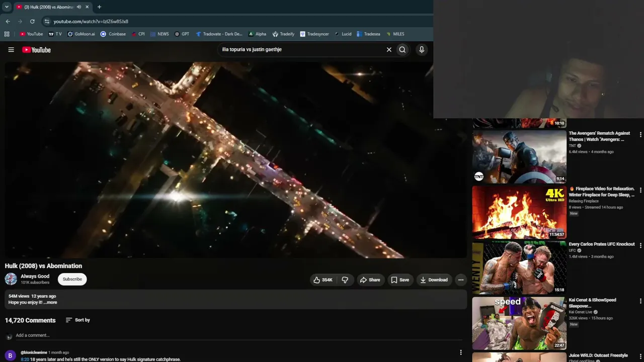Image resolution: width=644 pixels, height=362 pixels.
Task: Click the Add a comment field
Action: pyautogui.click(x=239, y=335)
